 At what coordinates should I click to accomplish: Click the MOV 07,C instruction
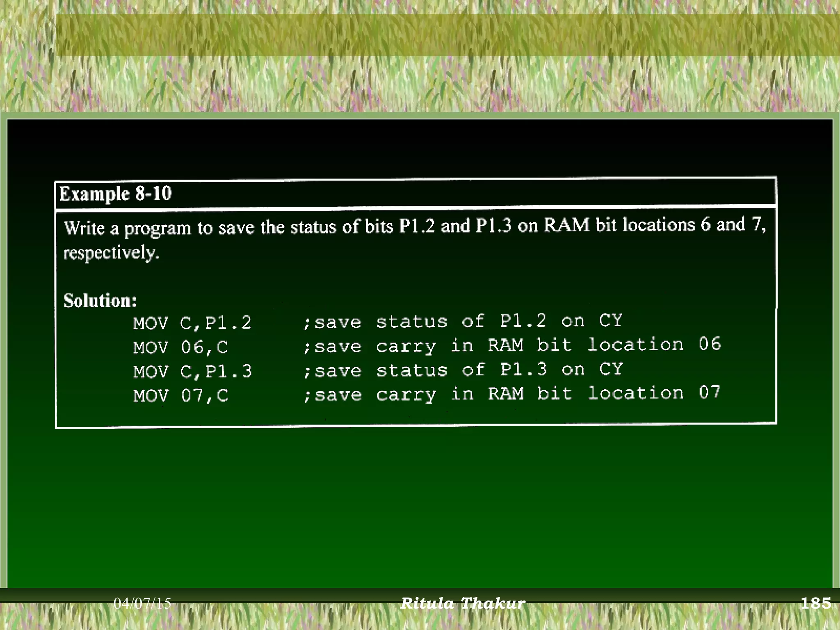(x=180, y=396)
